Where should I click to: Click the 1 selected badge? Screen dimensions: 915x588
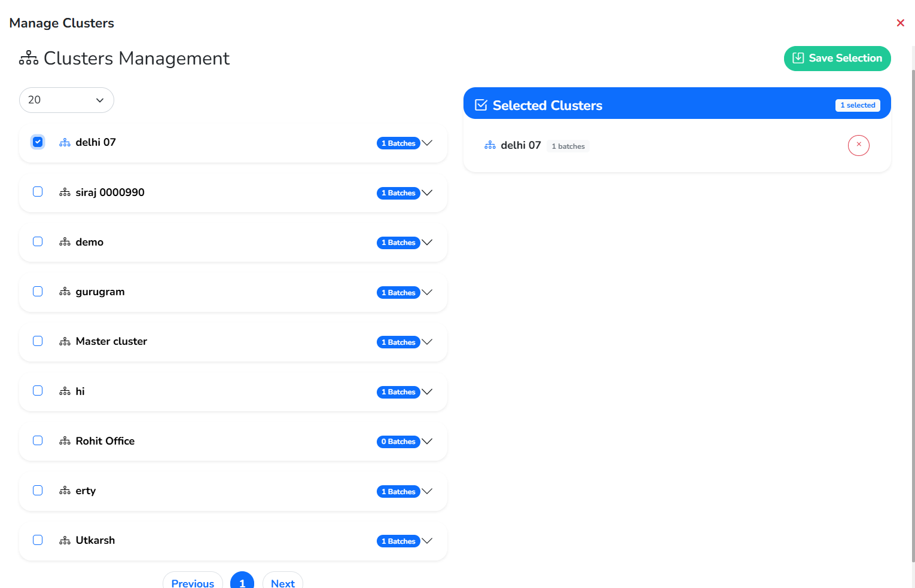pos(858,105)
